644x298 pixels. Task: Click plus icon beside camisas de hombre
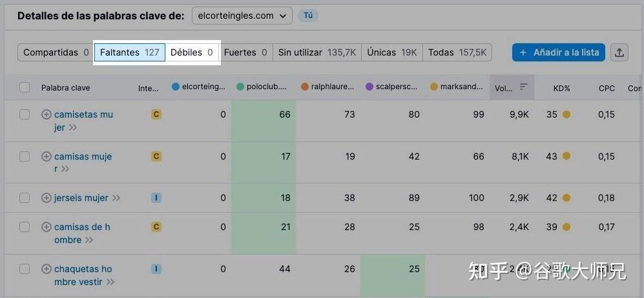pos(46,227)
